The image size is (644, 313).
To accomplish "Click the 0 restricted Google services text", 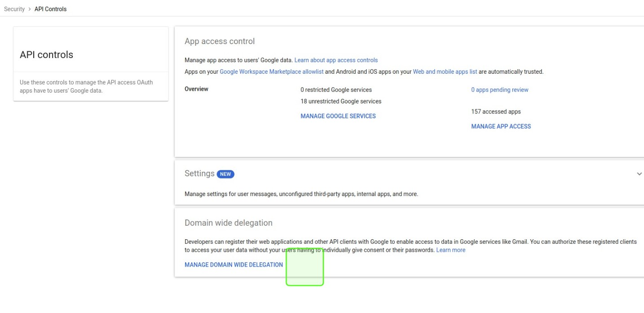I will coord(336,90).
